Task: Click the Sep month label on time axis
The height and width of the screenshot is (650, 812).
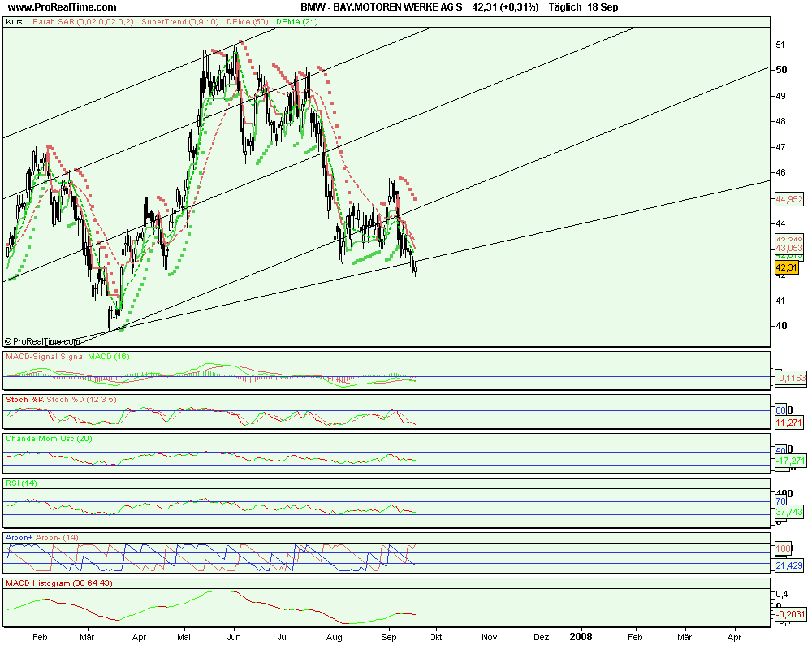Action: coord(388,637)
